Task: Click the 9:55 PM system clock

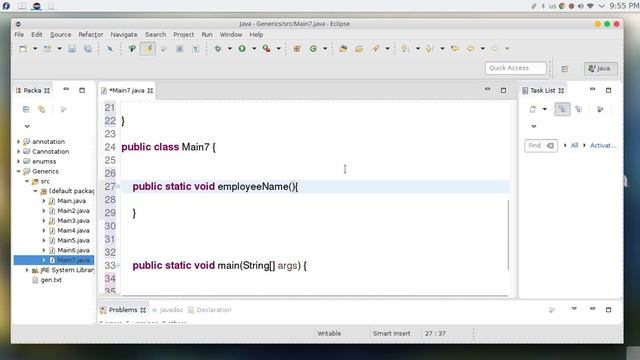Action: click(x=624, y=6)
